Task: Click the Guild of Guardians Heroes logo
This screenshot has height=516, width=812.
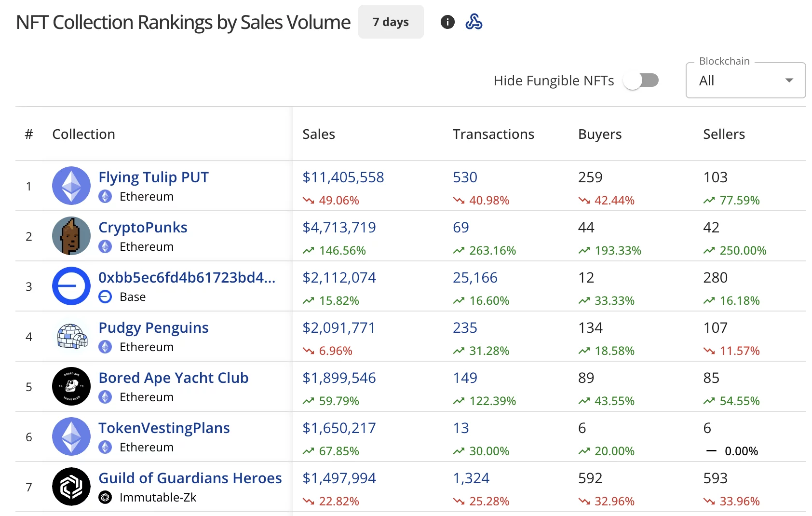Action: 71,487
